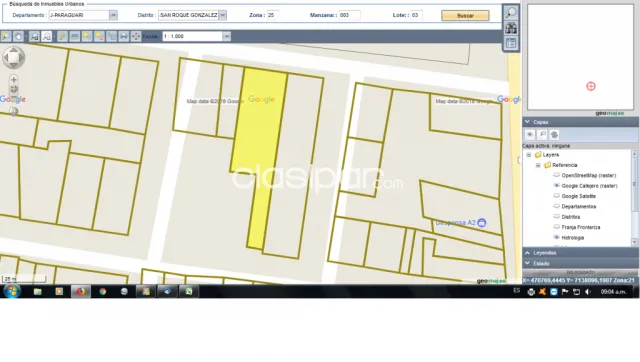Click the map pan direction pad
Viewport: 640px width, 362px height.
[x=13, y=57]
